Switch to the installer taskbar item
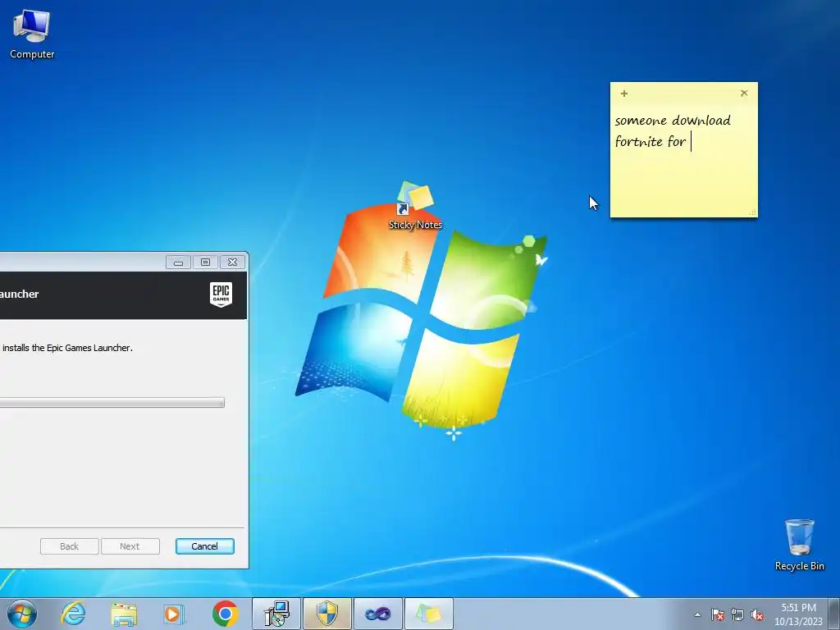The image size is (840, 630). pos(276,614)
